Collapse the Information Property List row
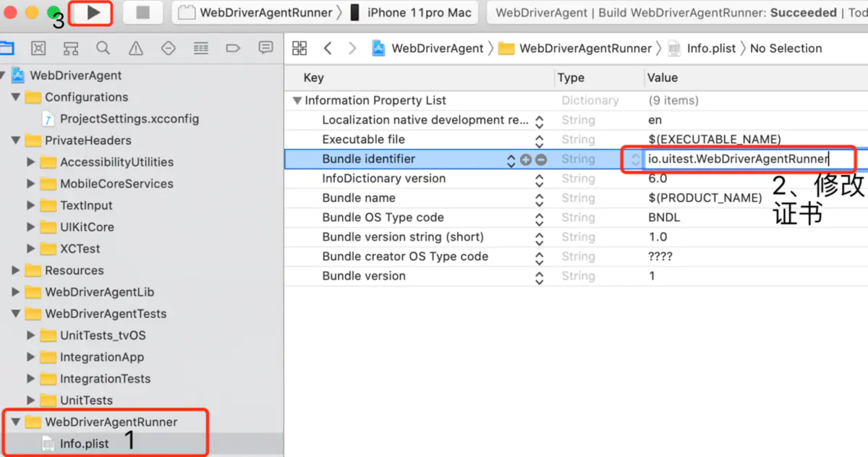This screenshot has height=457, width=868. tap(297, 101)
